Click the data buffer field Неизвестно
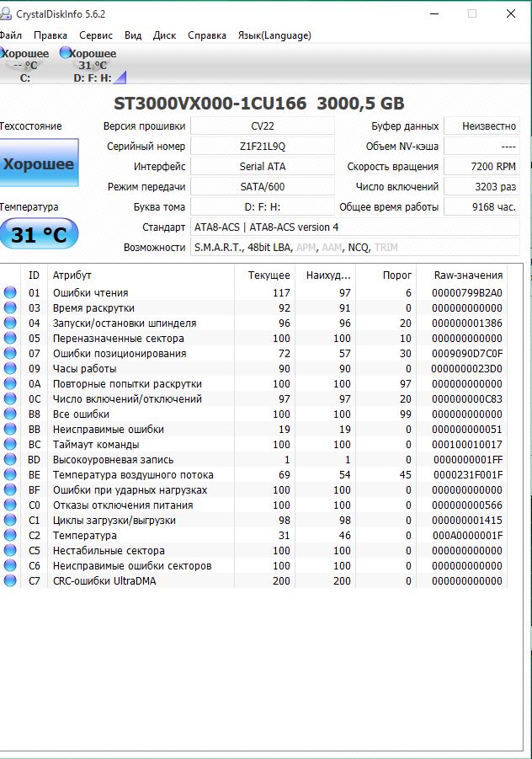Screen dimensions: 532x759 (481, 126)
